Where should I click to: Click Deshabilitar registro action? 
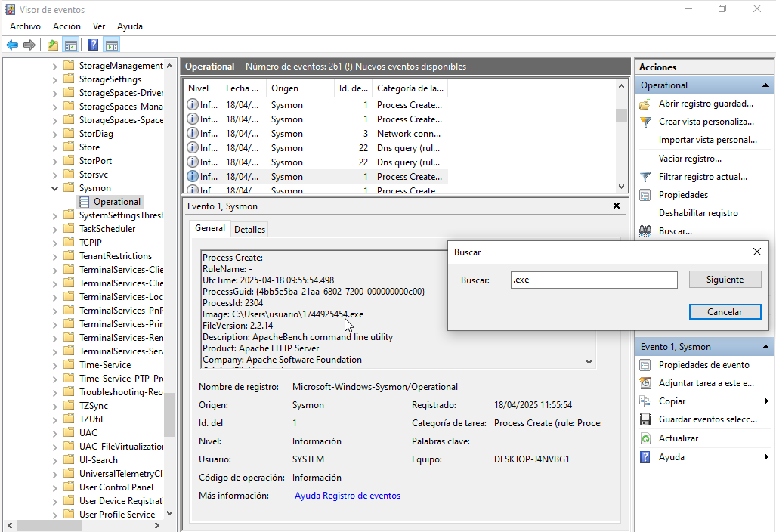click(x=698, y=213)
